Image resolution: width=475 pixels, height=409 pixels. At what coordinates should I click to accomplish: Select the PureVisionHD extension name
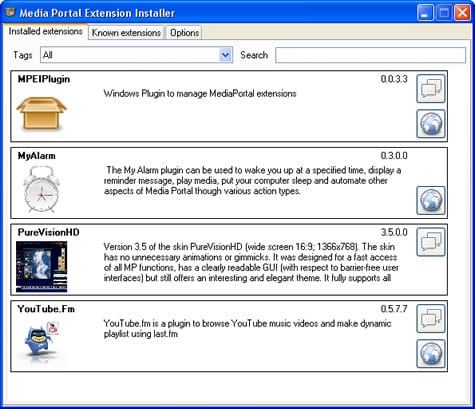point(49,232)
